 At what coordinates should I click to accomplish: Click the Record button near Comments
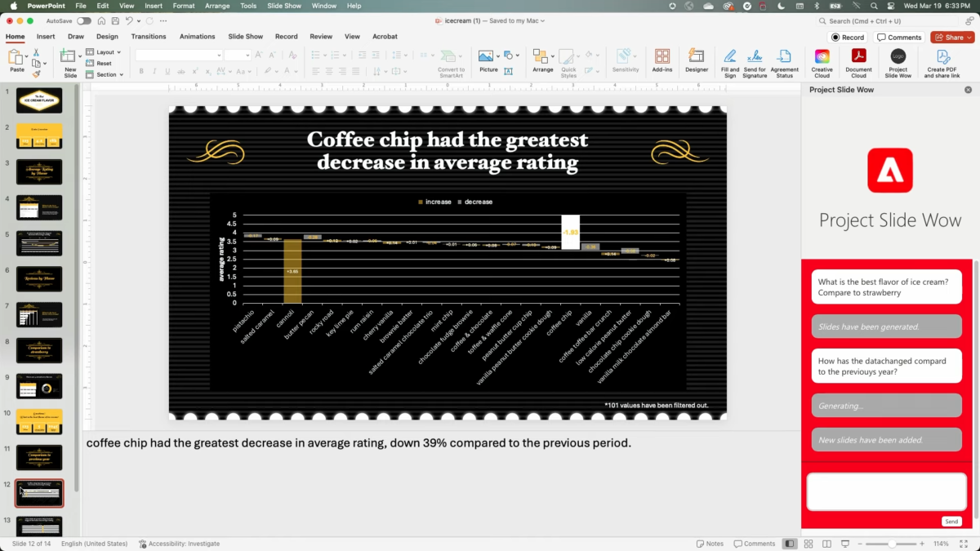click(848, 38)
